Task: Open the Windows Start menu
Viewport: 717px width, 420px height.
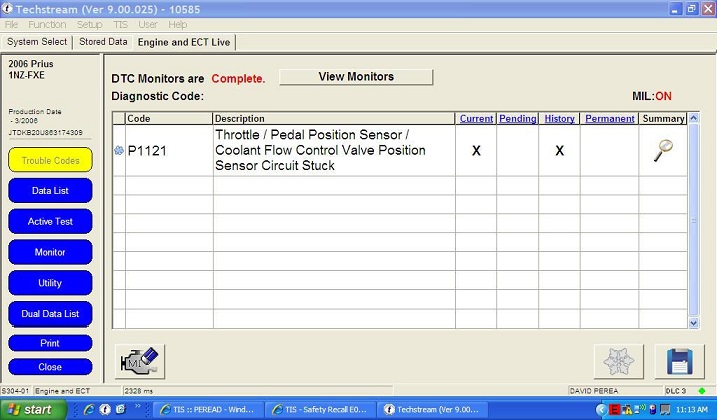Action: click(x=33, y=409)
